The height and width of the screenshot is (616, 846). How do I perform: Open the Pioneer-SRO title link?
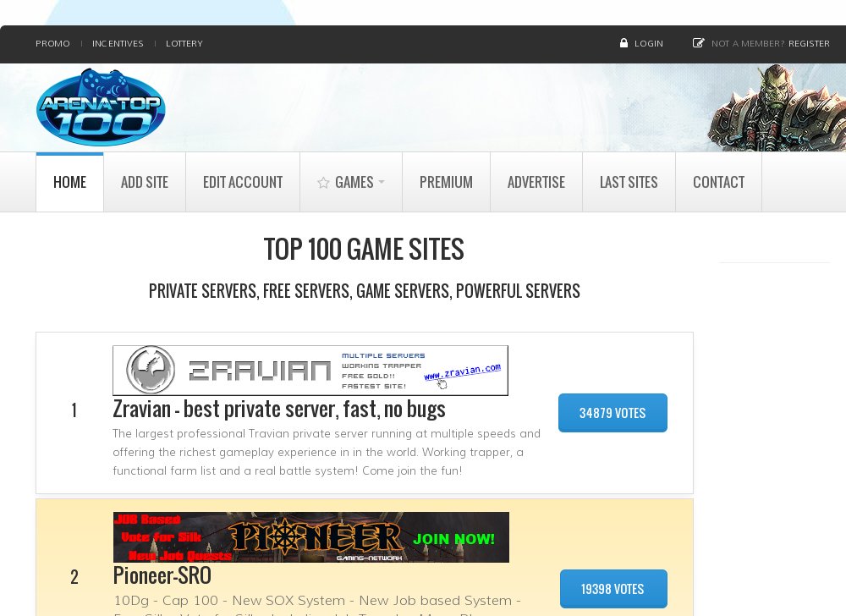pos(162,575)
